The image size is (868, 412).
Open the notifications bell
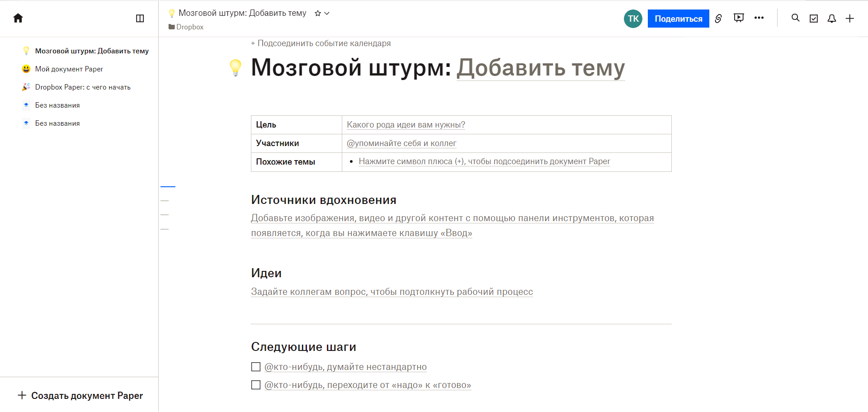(x=832, y=19)
